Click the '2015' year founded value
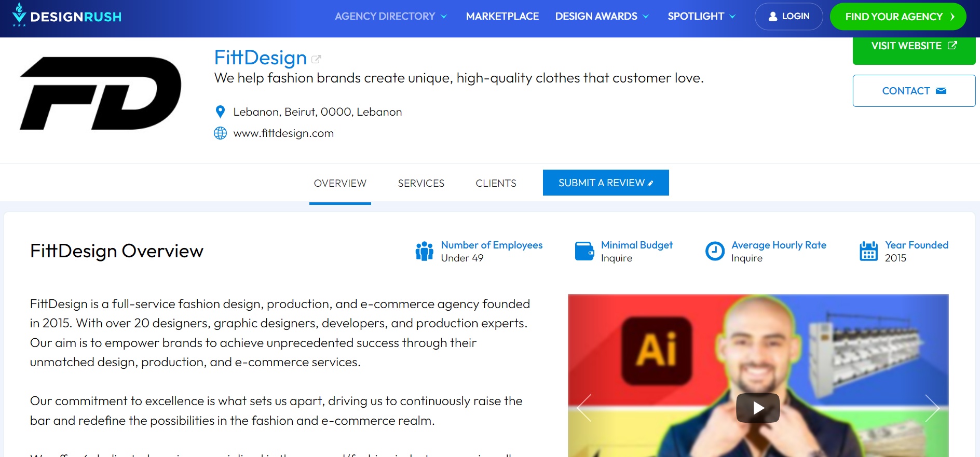 pos(895,258)
